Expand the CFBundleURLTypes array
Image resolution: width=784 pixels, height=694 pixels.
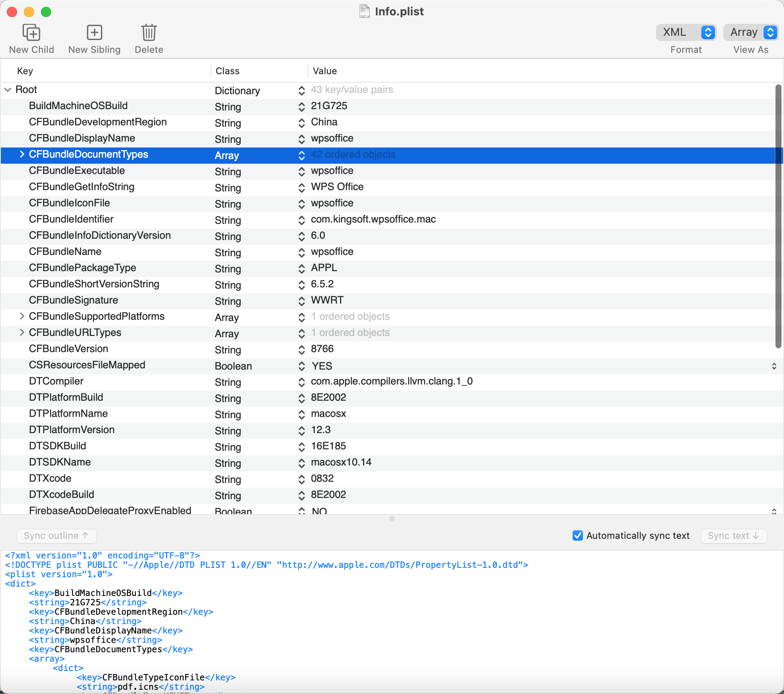[21, 333]
